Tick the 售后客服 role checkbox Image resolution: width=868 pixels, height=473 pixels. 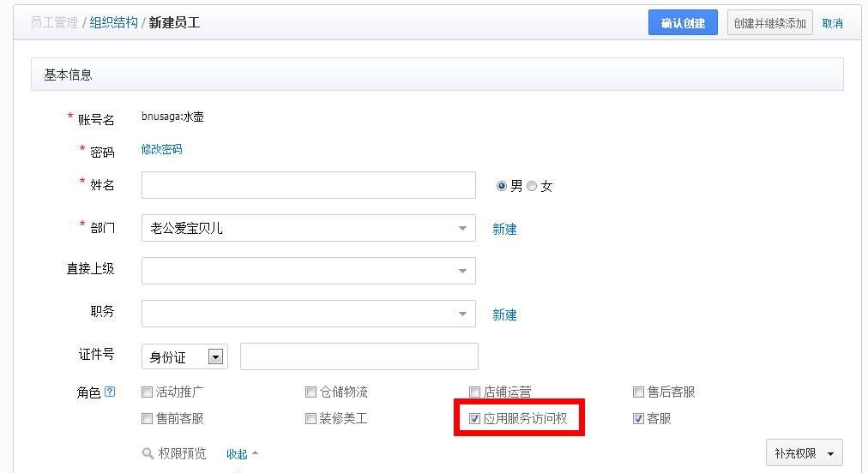(638, 392)
